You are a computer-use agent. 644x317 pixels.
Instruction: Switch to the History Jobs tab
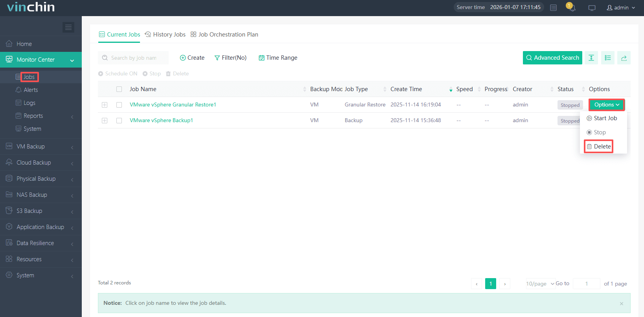pyautogui.click(x=165, y=35)
